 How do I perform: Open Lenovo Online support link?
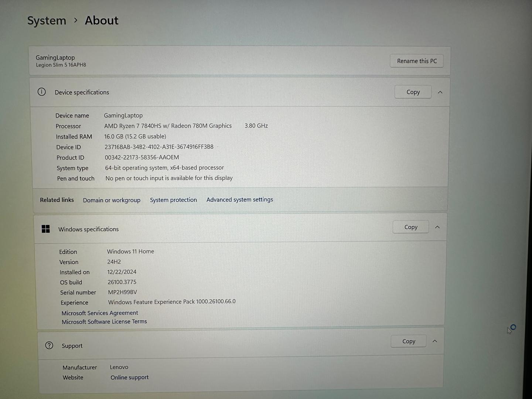pos(130,377)
